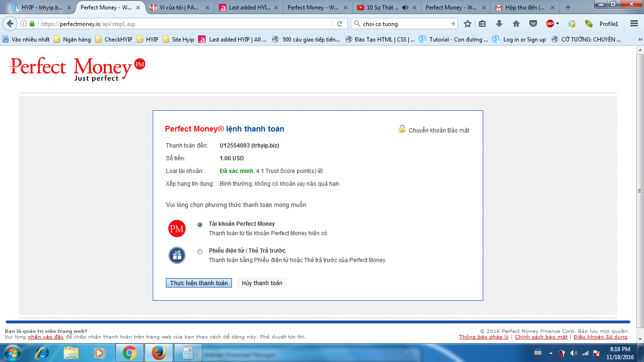
Task: Bookmark this page with the star icon
Action: point(468,24)
